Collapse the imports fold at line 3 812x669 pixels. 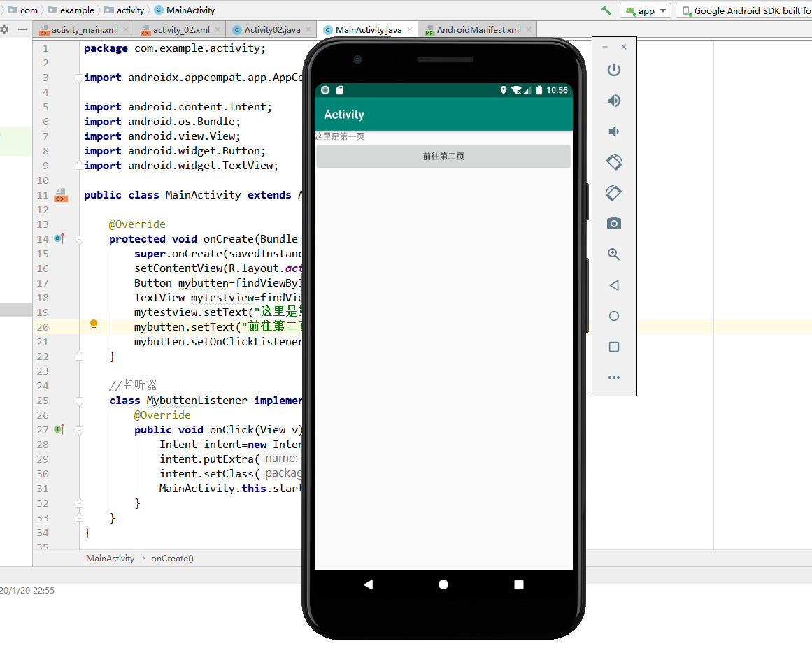click(x=79, y=78)
